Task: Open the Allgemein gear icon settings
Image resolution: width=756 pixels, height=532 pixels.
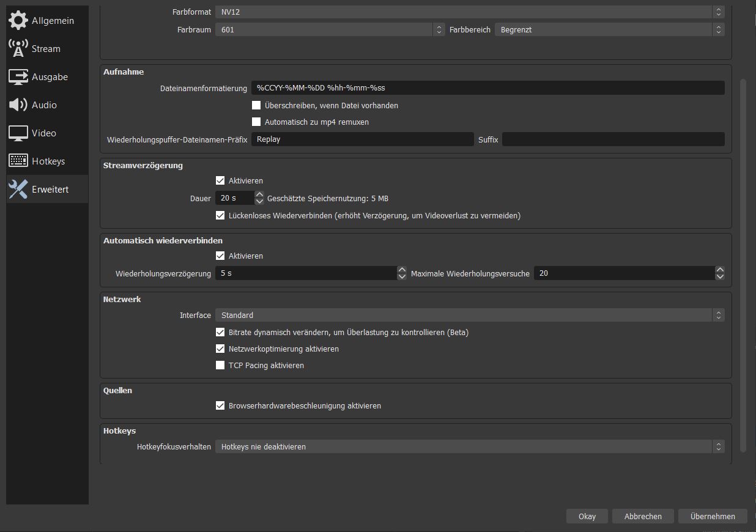Action: (18, 20)
